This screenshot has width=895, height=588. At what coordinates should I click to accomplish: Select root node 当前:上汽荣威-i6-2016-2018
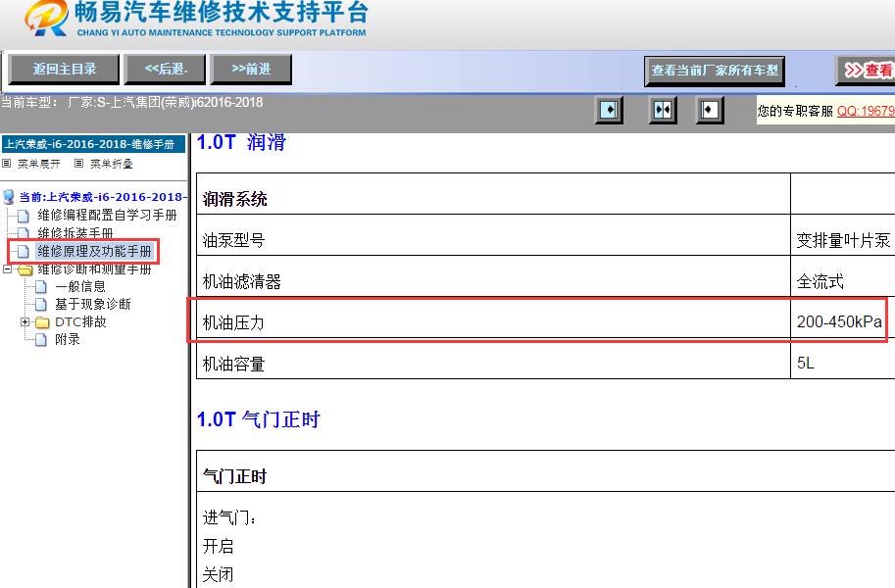click(103, 197)
